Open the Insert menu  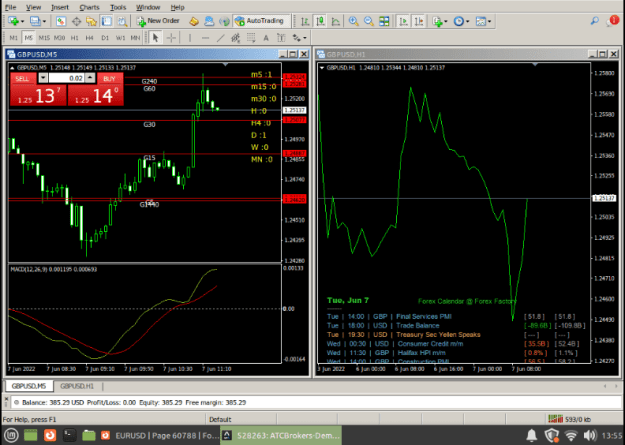(x=60, y=7)
